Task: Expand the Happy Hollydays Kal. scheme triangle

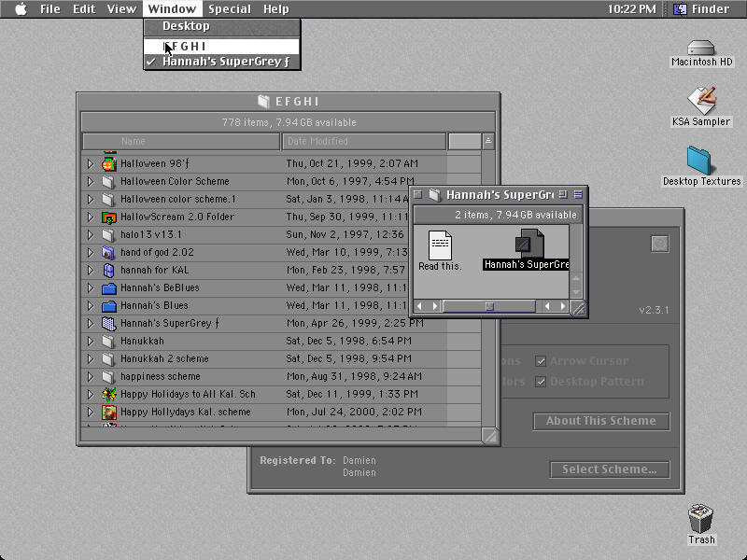Action: (x=91, y=412)
